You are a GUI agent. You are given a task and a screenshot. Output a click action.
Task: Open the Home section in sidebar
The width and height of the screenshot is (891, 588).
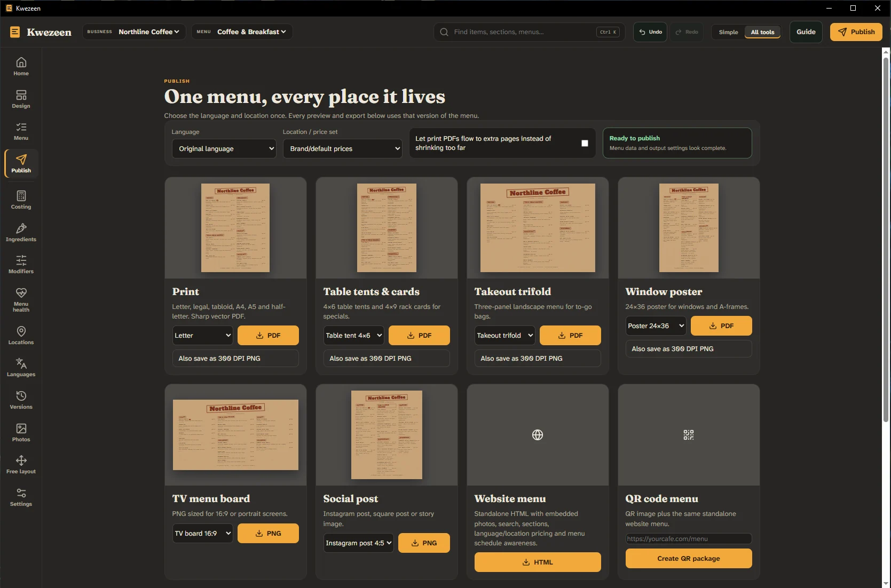click(21, 67)
